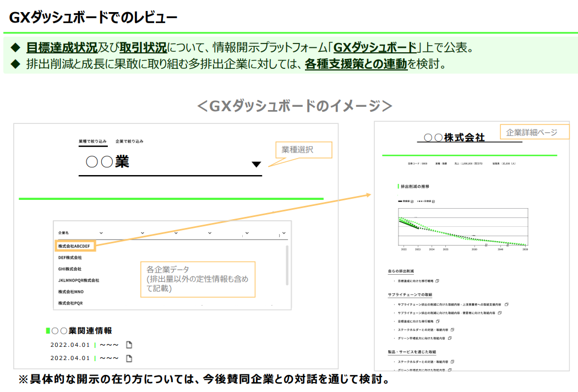The width and height of the screenshot is (578, 392).
Task: Click the ○○株式会社 company title
Action: [454, 138]
